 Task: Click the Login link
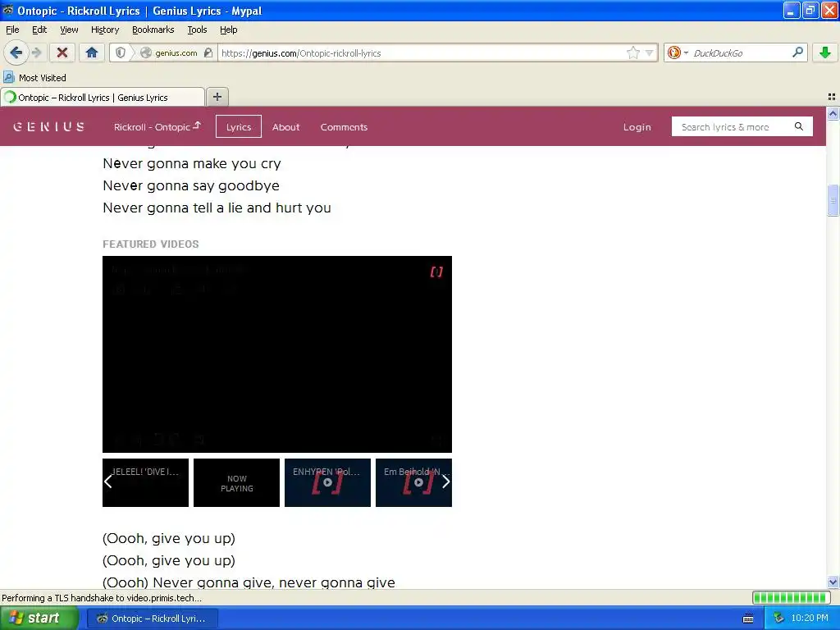point(637,127)
